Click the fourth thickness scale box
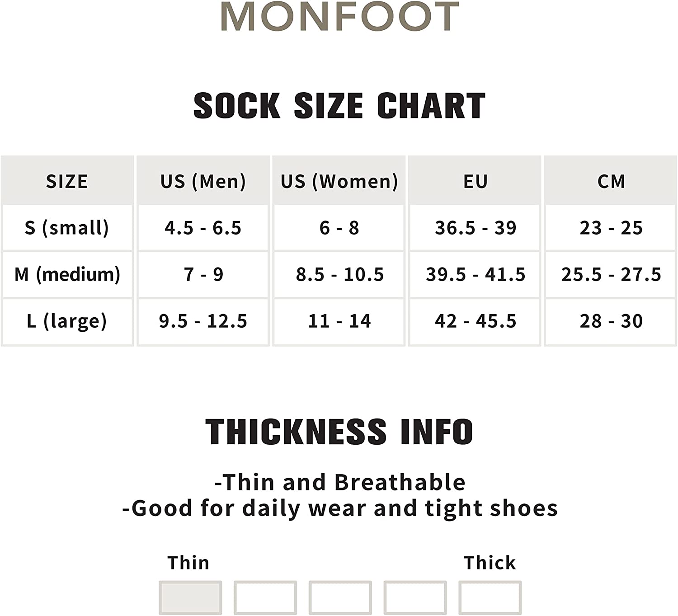 pos(415,597)
